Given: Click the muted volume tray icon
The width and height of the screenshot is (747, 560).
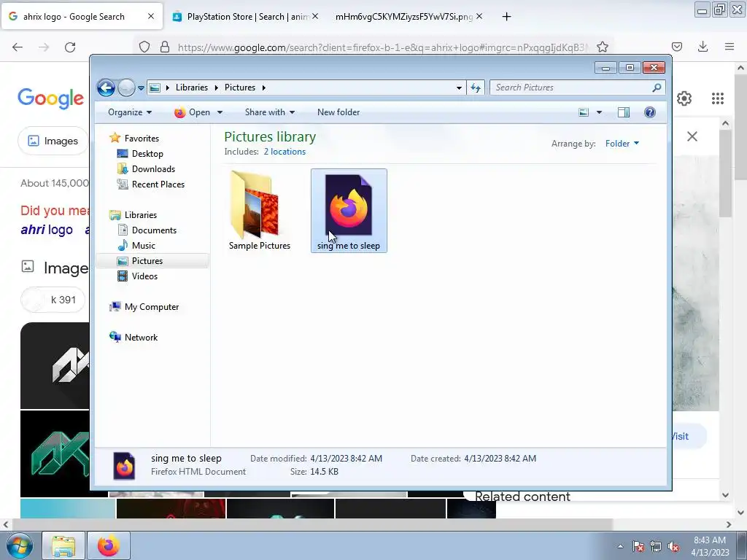Looking at the screenshot, I should [673, 547].
